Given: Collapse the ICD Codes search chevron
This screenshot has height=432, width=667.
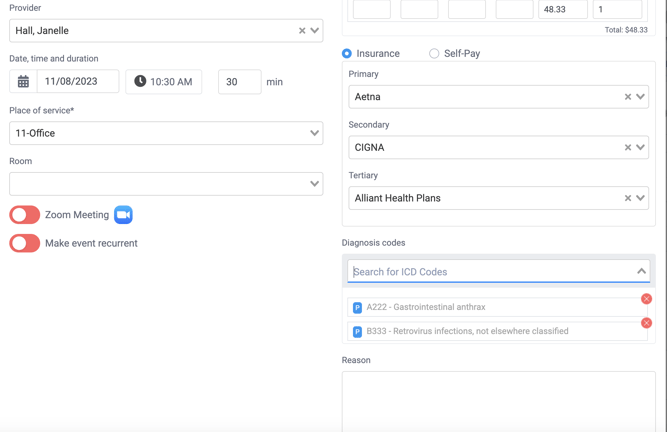Looking at the screenshot, I should 641,271.
